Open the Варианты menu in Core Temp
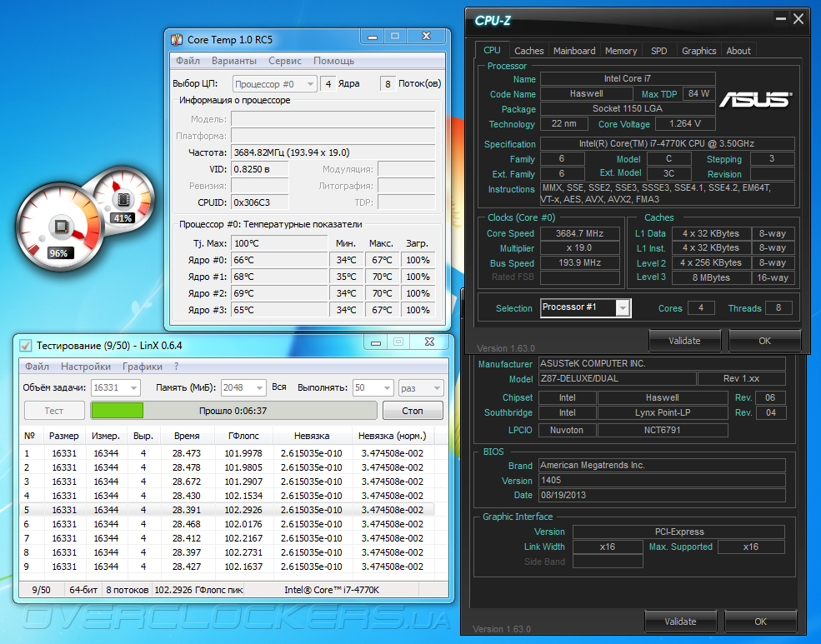 tap(233, 61)
